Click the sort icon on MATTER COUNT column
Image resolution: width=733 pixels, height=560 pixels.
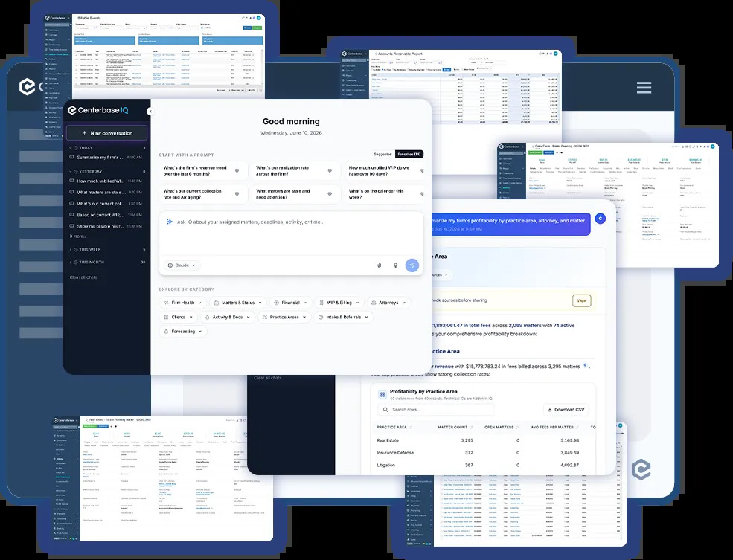coord(471,428)
